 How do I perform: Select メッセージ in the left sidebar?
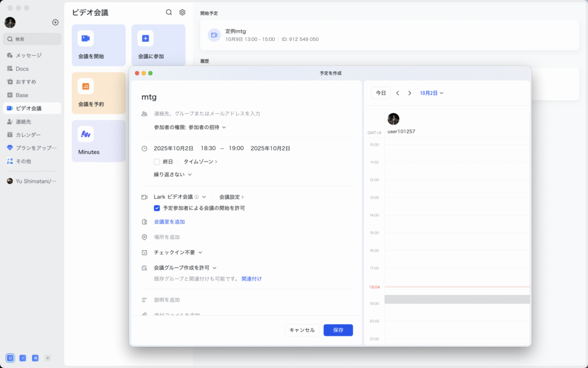point(28,55)
